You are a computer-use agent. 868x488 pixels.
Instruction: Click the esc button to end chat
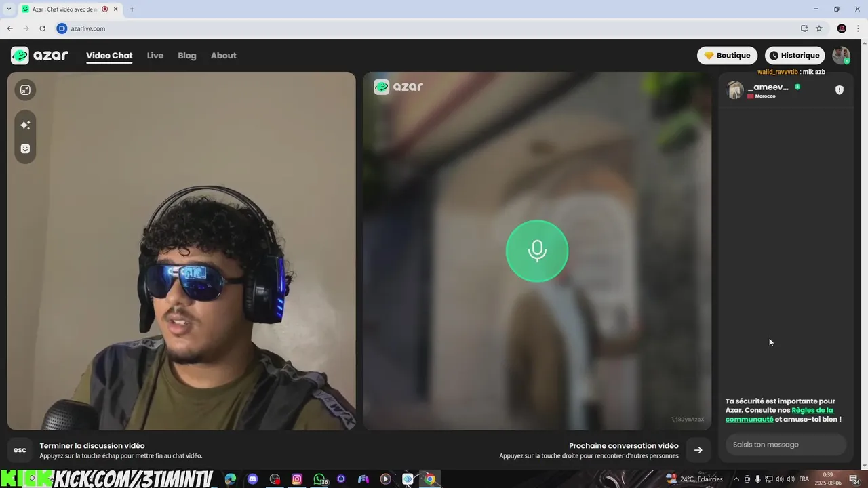point(20,450)
